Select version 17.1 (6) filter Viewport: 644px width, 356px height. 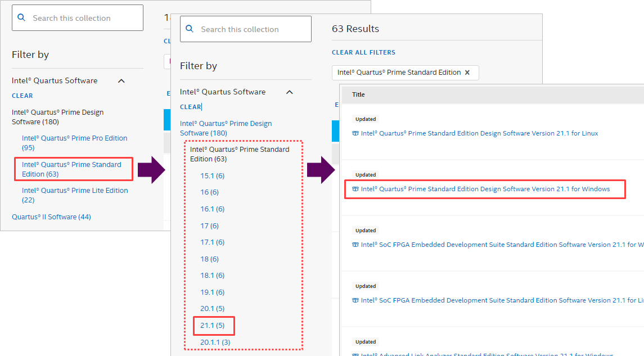213,242
